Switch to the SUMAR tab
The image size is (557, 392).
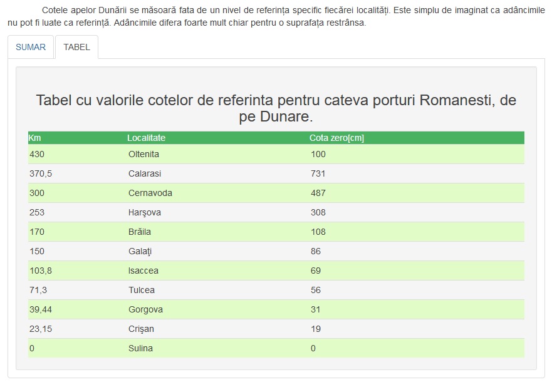pos(31,47)
